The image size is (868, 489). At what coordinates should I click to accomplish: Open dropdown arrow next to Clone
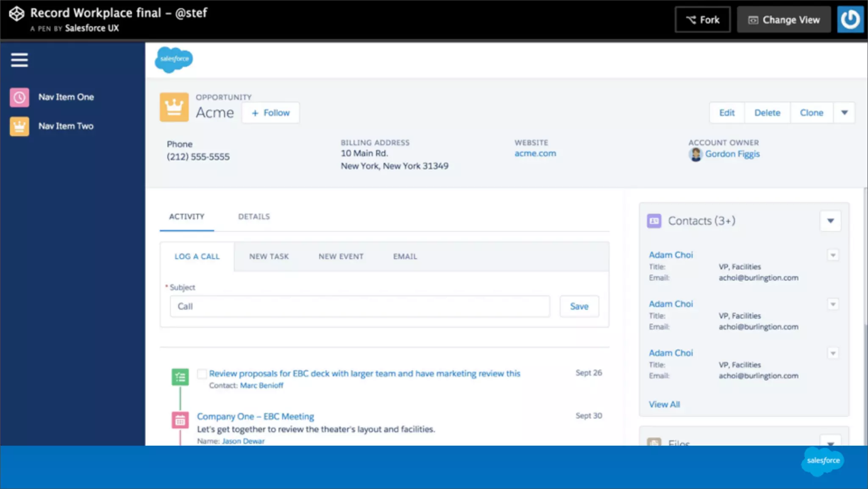click(x=844, y=113)
